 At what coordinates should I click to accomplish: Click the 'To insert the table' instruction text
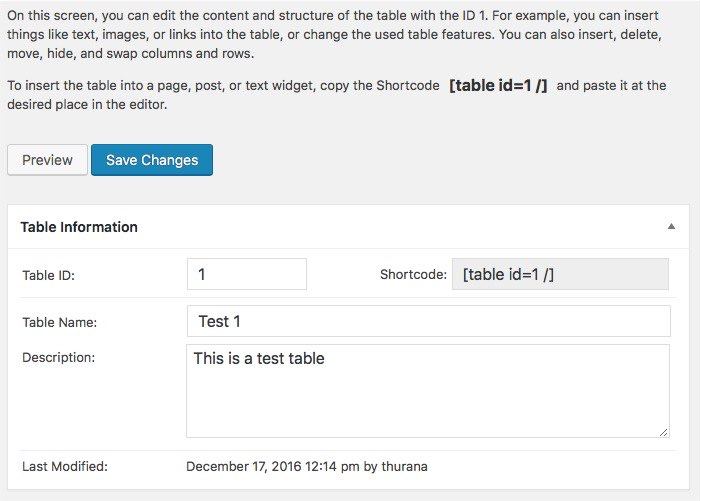coord(200,86)
